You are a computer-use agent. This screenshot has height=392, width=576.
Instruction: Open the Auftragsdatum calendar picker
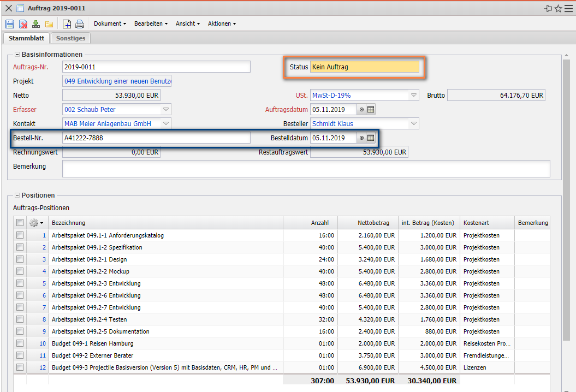(371, 109)
